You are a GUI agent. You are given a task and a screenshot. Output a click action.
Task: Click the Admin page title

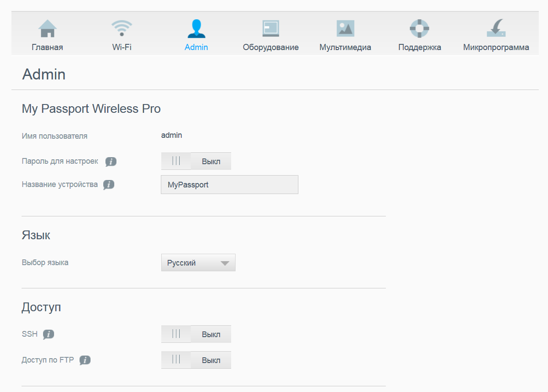click(x=44, y=74)
